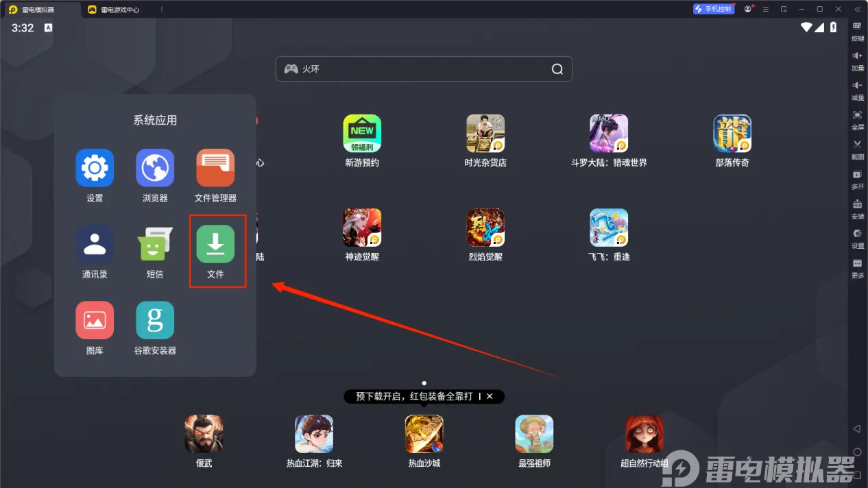Click the 火环 search input field
This screenshot has height=488, width=868.
[424, 69]
